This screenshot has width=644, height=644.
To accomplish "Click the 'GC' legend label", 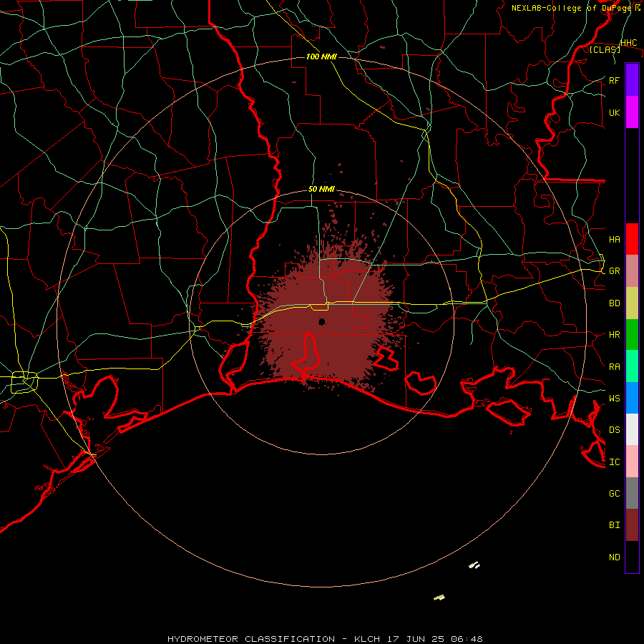I will pos(614,494).
